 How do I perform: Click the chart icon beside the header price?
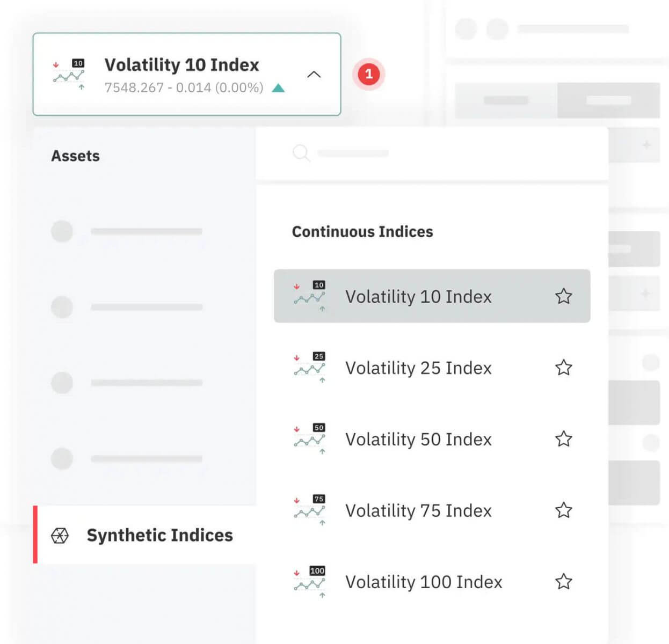click(x=68, y=74)
